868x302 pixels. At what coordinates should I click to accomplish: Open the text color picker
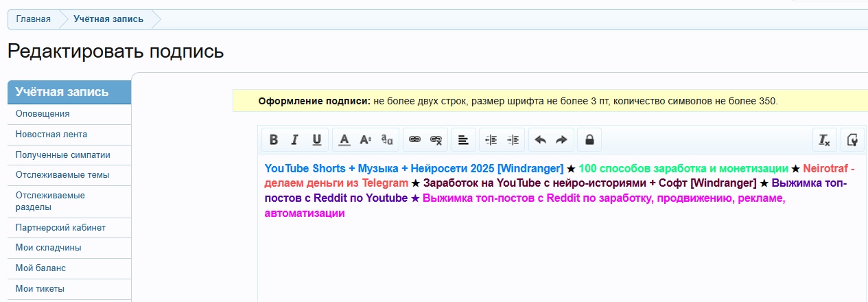(x=344, y=140)
